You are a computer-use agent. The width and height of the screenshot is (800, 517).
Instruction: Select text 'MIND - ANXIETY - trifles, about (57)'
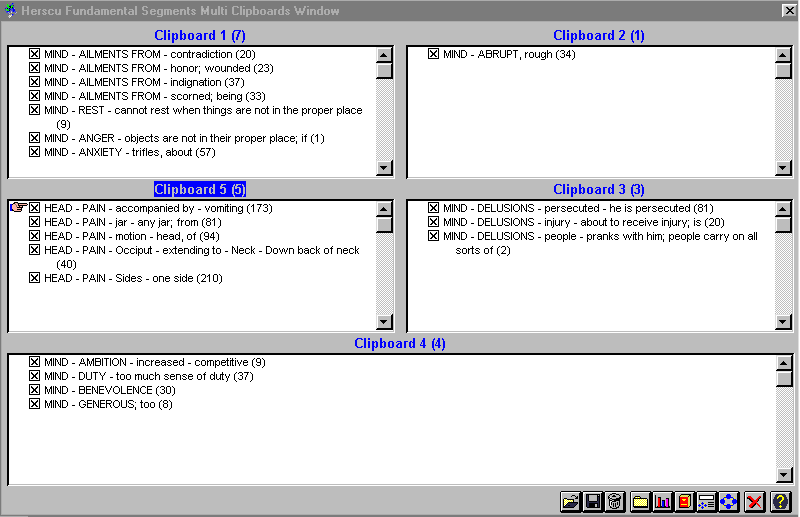(130, 152)
